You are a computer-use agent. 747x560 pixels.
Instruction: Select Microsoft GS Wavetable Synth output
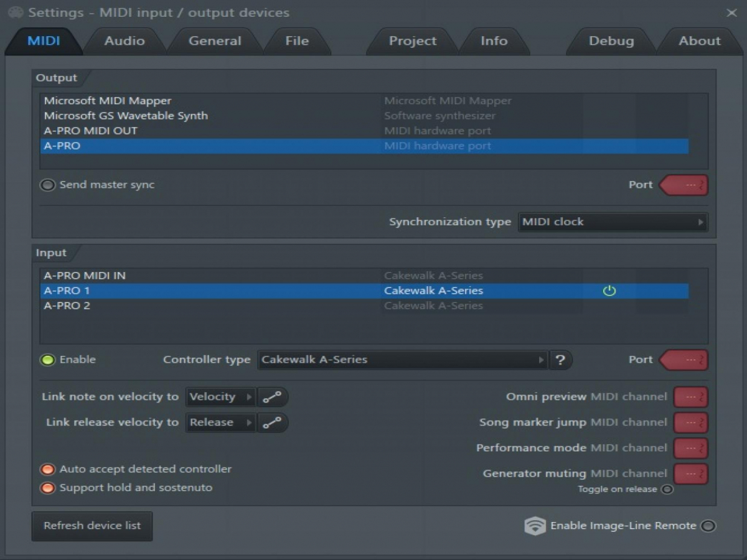click(126, 116)
